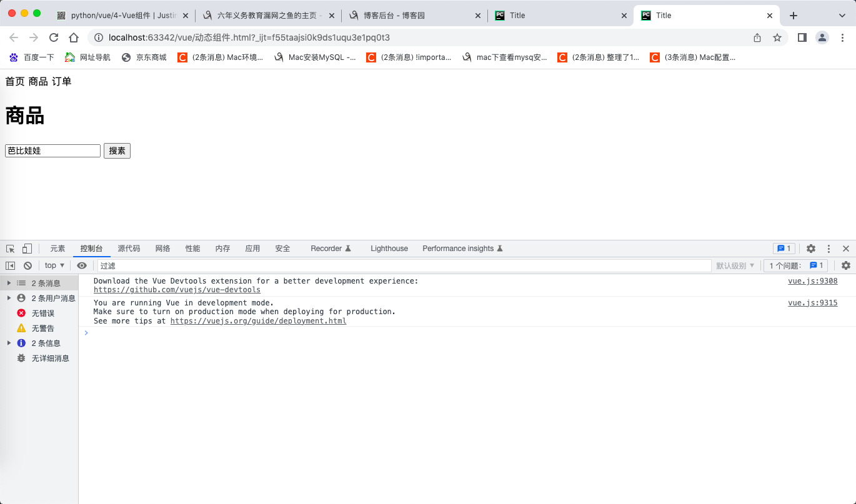Open the Performance insights tab
The image size is (856, 504).
click(463, 249)
